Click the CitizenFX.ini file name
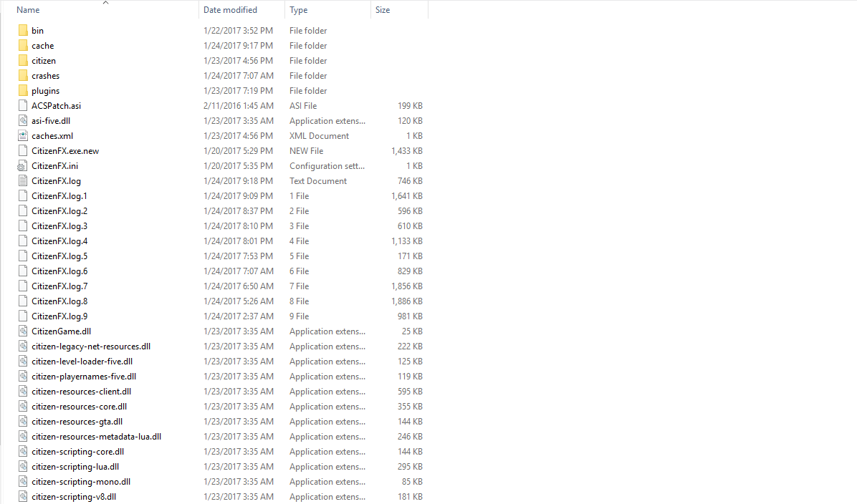 [x=54, y=165]
